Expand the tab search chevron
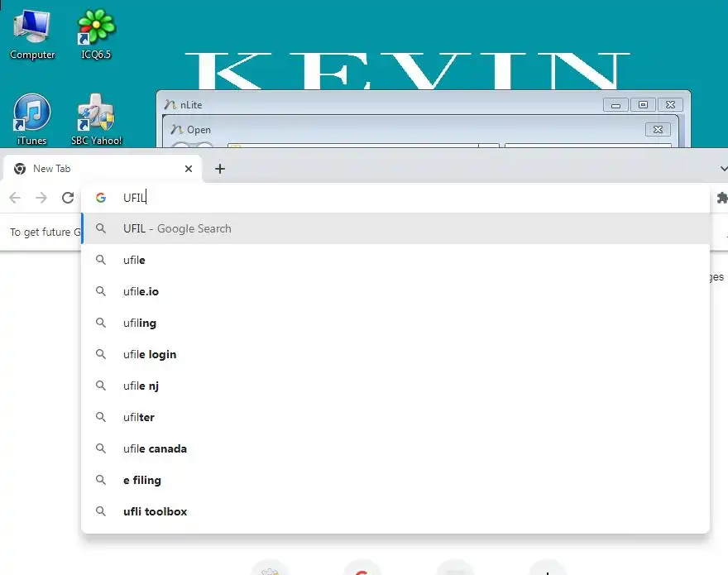Image resolution: width=728 pixels, height=575 pixels. point(723,169)
